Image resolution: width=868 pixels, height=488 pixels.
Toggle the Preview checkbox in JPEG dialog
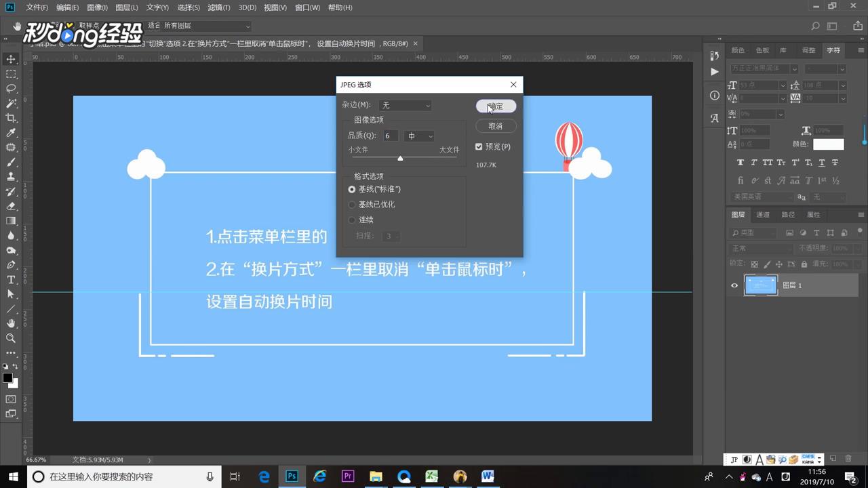(x=479, y=146)
